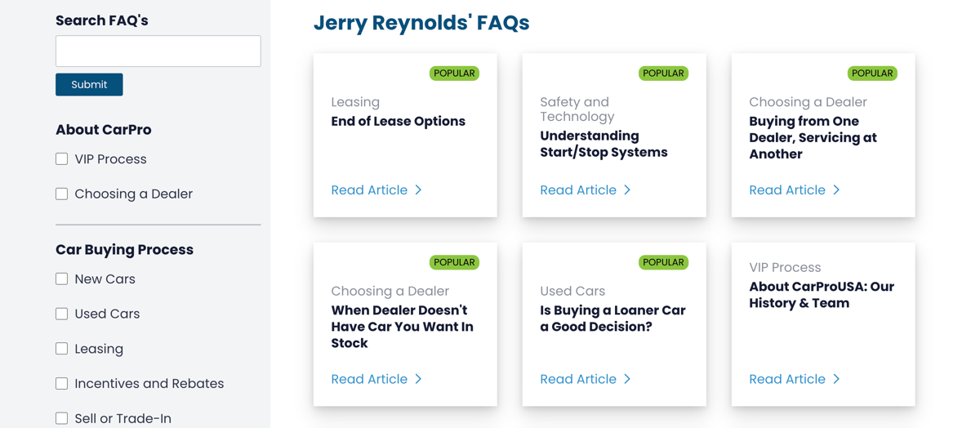The width and height of the screenshot is (980, 428).
Task: Click chevron arrow on End of Lease Options card
Action: tap(419, 190)
